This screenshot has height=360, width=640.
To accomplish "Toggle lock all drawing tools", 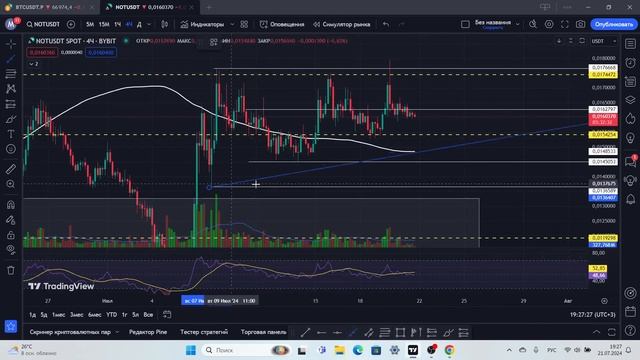I will point(11,235).
